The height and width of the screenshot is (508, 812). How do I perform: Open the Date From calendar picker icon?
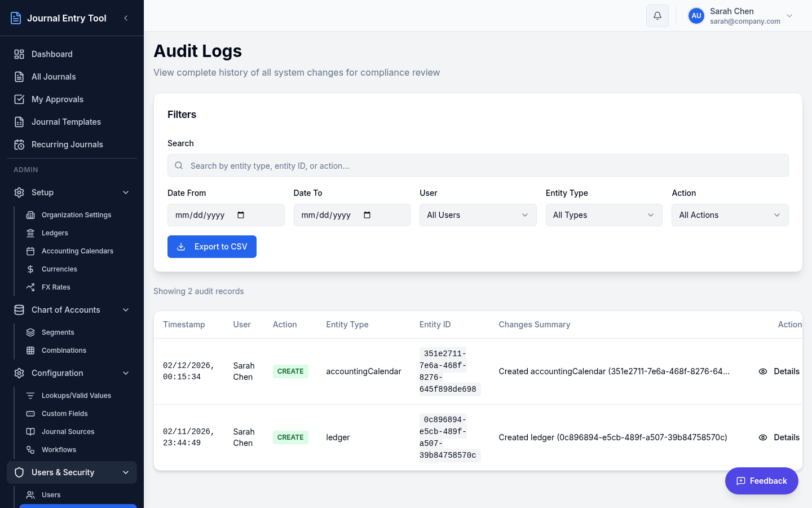(x=241, y=215)
